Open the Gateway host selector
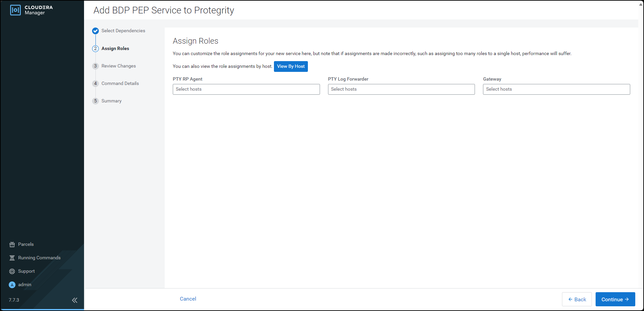Screen dimensions: 644x311 pyautogui.click(x=556, y=89)
